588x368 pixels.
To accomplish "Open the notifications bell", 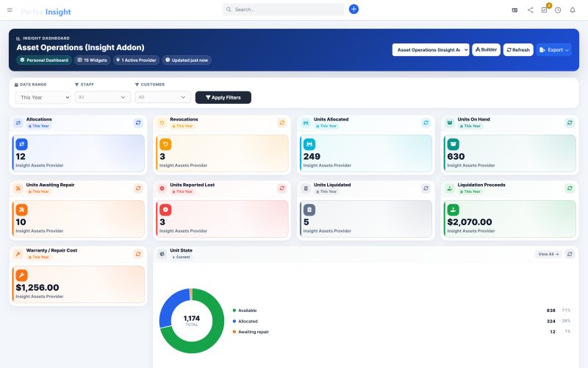I will point(573,10).
